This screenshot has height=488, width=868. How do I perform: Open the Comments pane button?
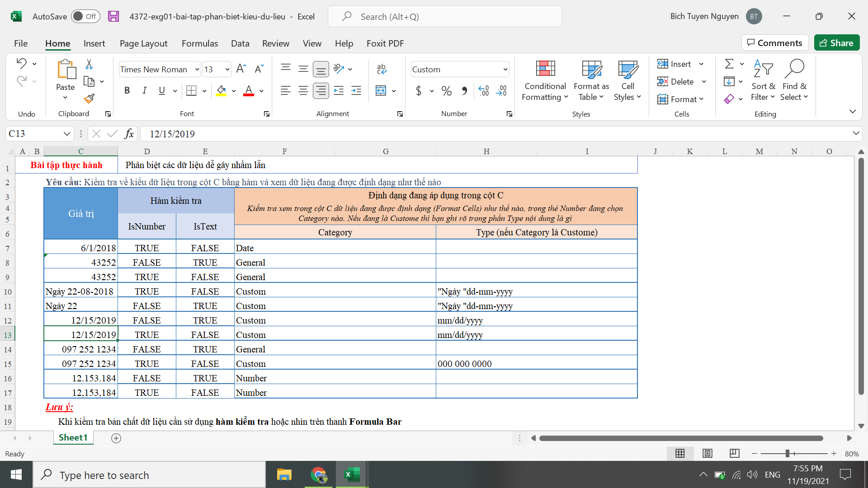775,43
